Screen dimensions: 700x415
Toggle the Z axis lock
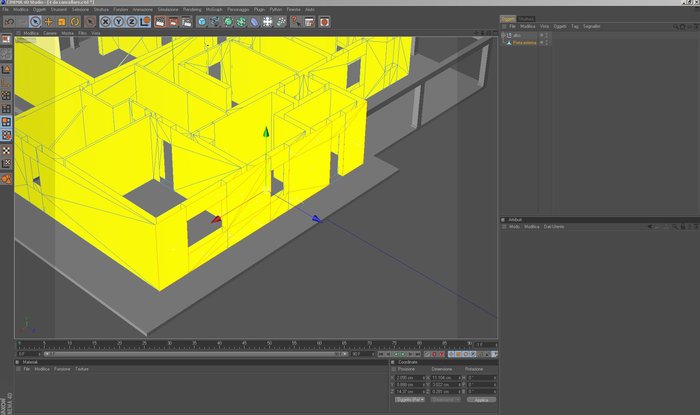click(x=132, y=21)
